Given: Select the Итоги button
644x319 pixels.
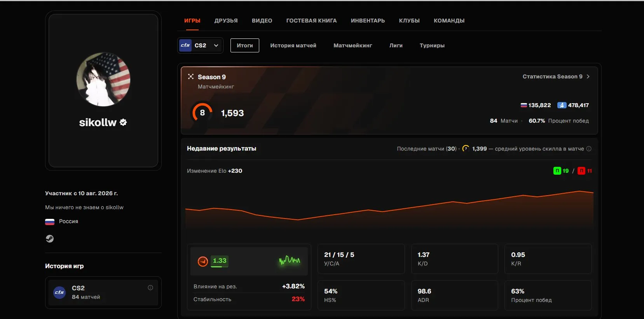Looking at the screenshot, I should 245,45.
